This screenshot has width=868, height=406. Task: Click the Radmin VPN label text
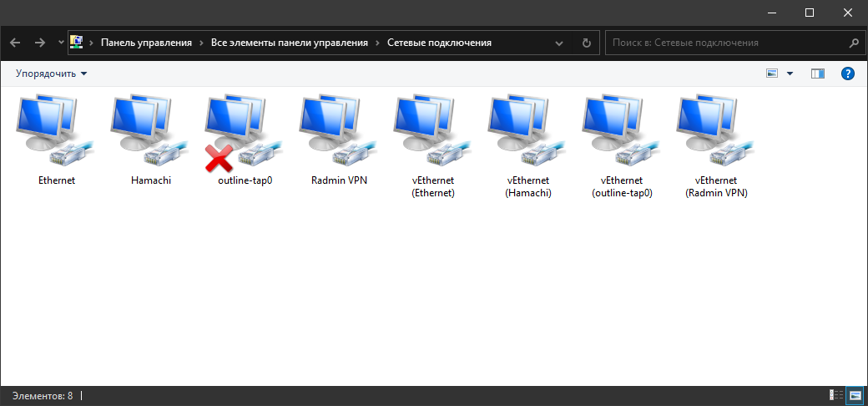click(x=340, y=180)
